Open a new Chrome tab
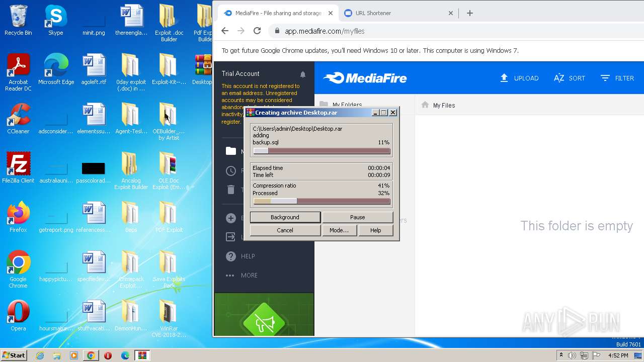The height and width of the screenshot is (362, 644). (469, 13)
